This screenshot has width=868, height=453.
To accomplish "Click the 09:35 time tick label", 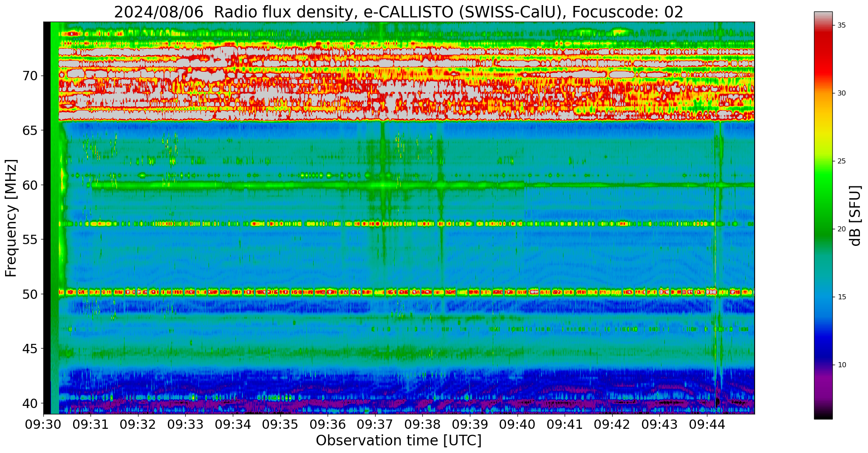I will coord(280,425).
